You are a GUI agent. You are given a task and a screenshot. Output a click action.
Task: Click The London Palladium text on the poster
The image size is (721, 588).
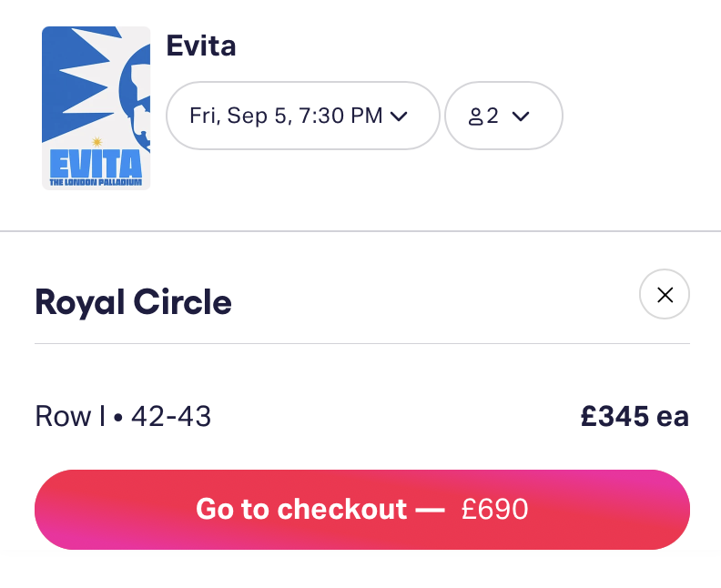click(96, 181)
